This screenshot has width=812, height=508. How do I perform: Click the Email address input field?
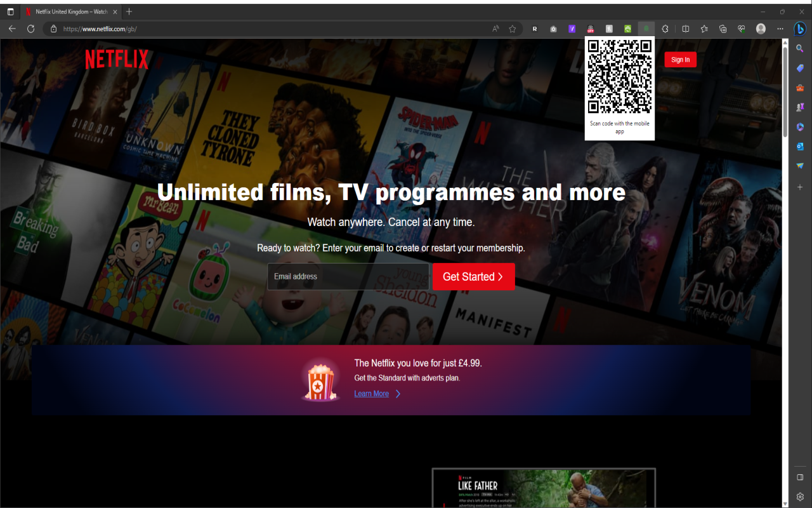[x=348, y=277]
